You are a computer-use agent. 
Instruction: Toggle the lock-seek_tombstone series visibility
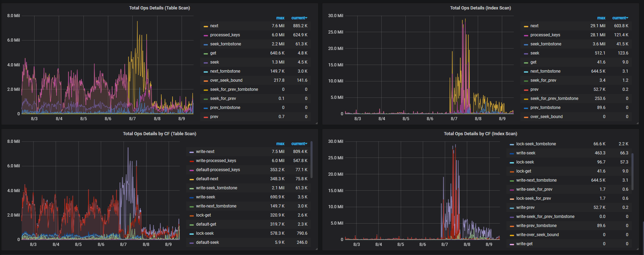point(536,144)
